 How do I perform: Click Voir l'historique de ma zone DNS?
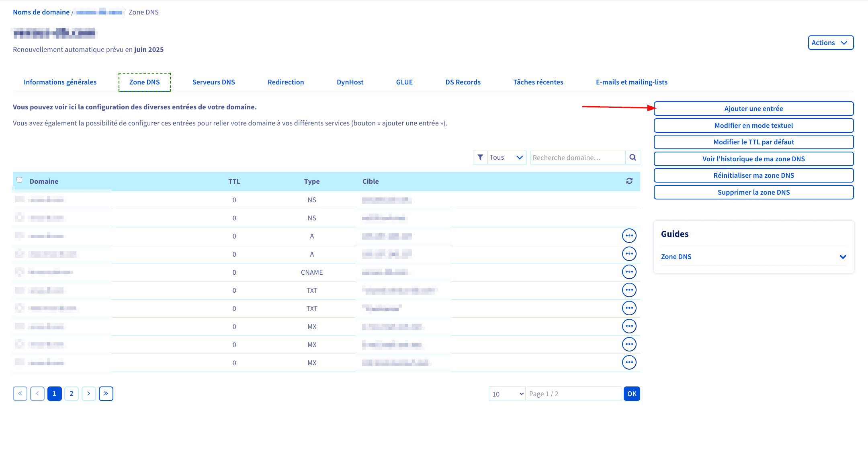click(x=753, y=159)
